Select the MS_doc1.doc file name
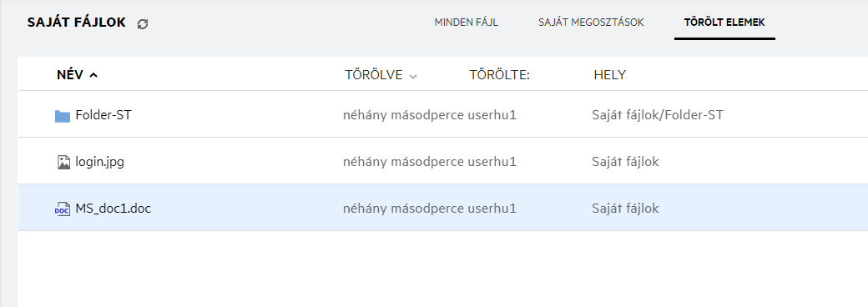 [x=114, y=209]
